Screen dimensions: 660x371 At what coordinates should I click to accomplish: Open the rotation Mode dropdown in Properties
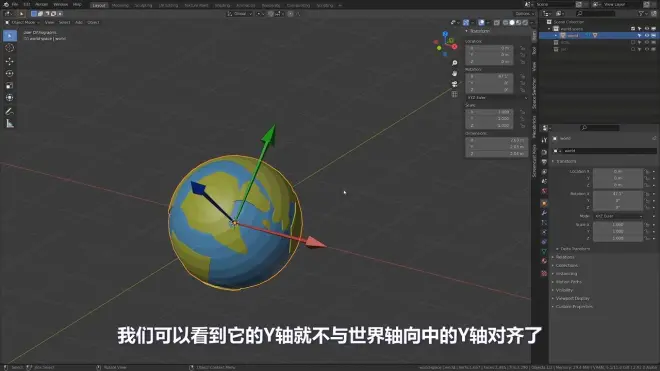pyautogui.click(x=618, y=216)
